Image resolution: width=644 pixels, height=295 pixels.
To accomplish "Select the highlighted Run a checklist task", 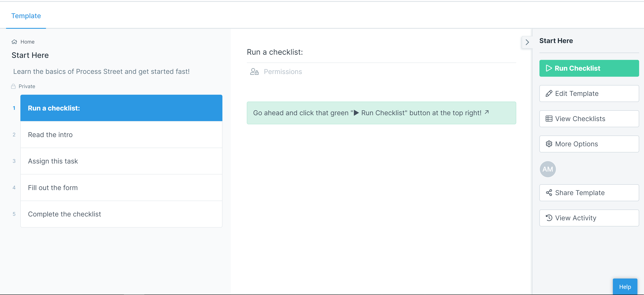I will 121,108.
